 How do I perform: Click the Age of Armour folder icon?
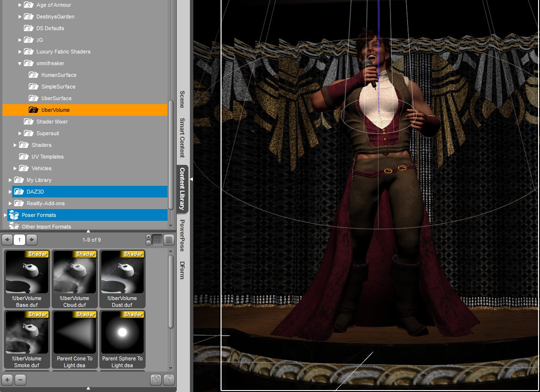coord(29,5)
